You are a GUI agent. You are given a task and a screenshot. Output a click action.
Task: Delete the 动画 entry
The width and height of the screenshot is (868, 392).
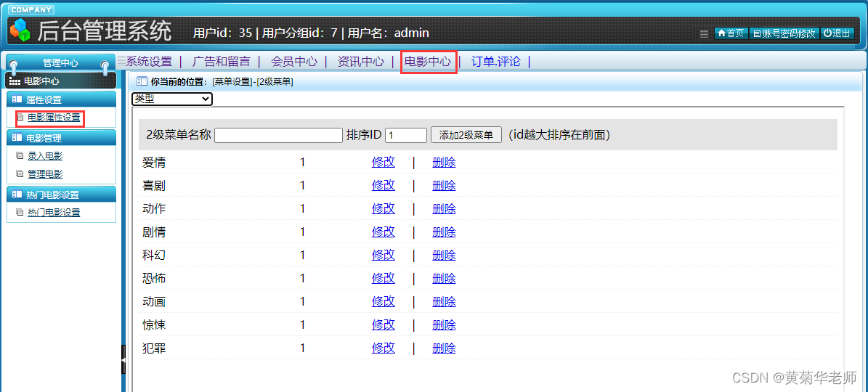(444, 302)
